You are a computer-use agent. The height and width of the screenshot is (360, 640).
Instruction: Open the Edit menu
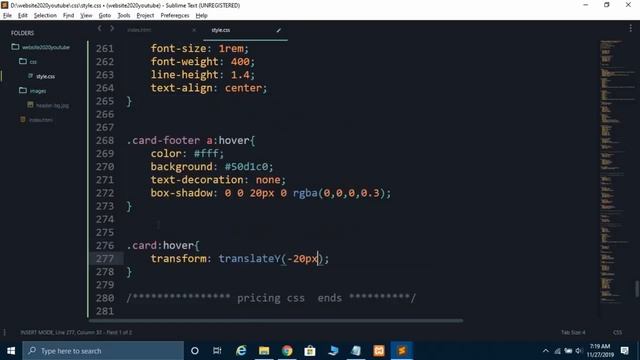22,16
